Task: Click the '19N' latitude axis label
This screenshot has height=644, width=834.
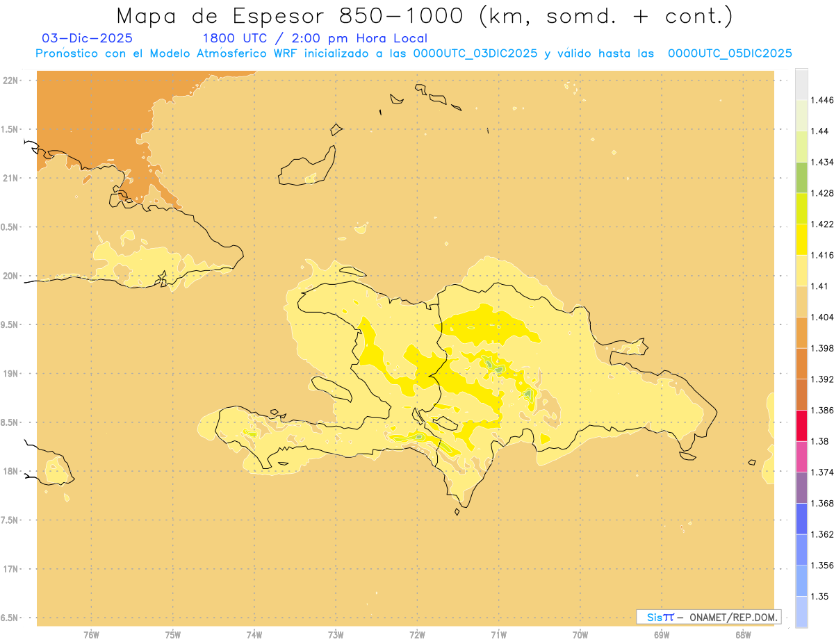Action: pos(10,374)
